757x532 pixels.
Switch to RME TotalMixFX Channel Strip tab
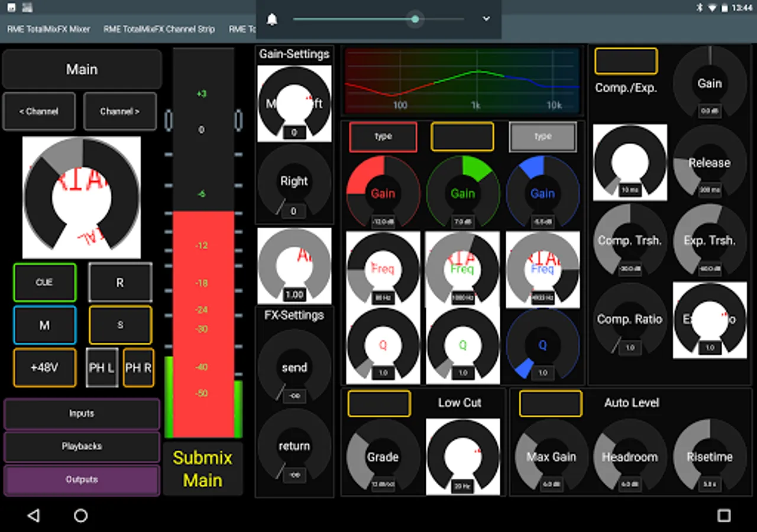[159, 29]
